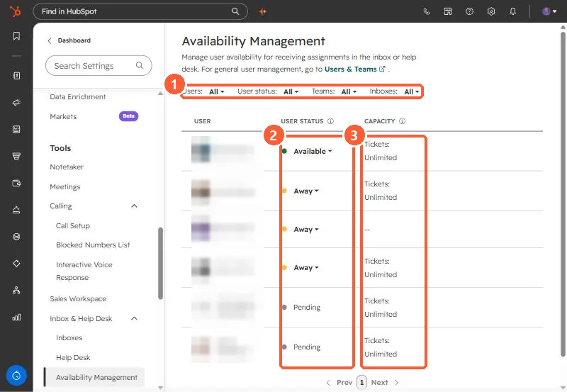Change the Available status dropdown
Screen dimensions: 567x392
(313, 151)
